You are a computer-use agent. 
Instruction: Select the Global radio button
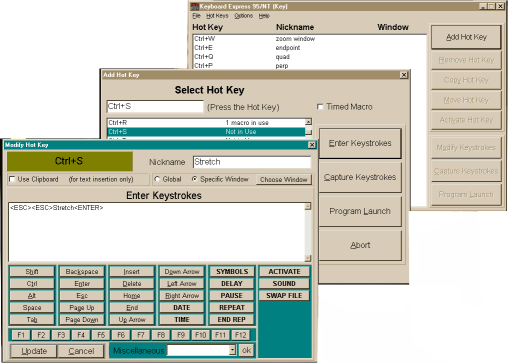157,179
